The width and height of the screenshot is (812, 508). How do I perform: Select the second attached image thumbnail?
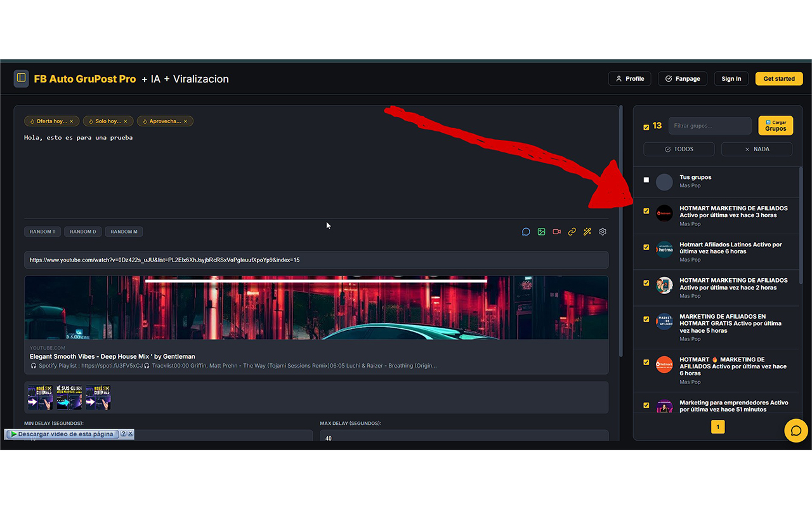coord(70,398)
